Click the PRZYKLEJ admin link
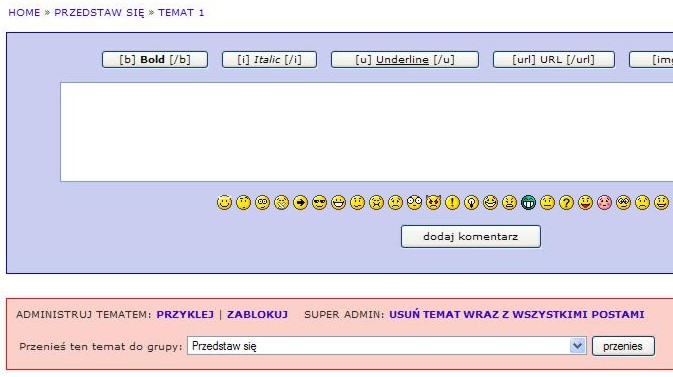 tap(185, 314)
